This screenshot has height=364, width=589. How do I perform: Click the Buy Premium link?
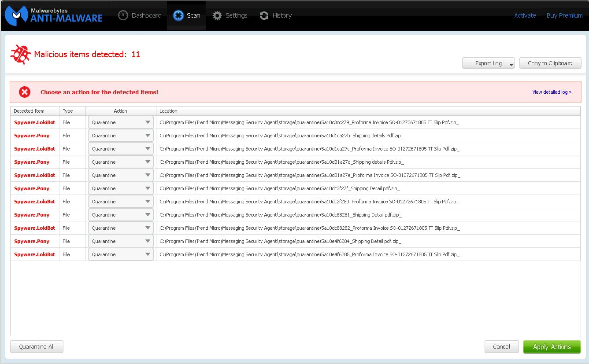564,15
